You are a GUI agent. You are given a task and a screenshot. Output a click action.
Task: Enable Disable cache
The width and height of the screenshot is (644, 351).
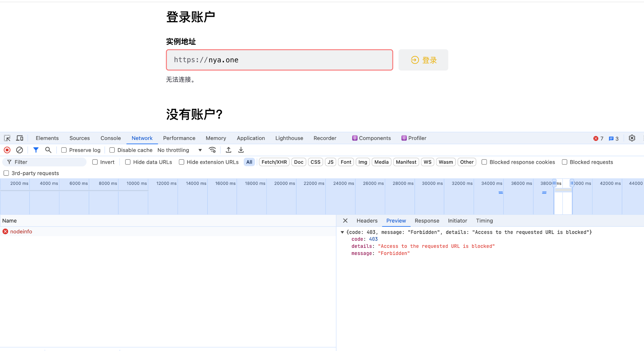(x=112, y=150)
